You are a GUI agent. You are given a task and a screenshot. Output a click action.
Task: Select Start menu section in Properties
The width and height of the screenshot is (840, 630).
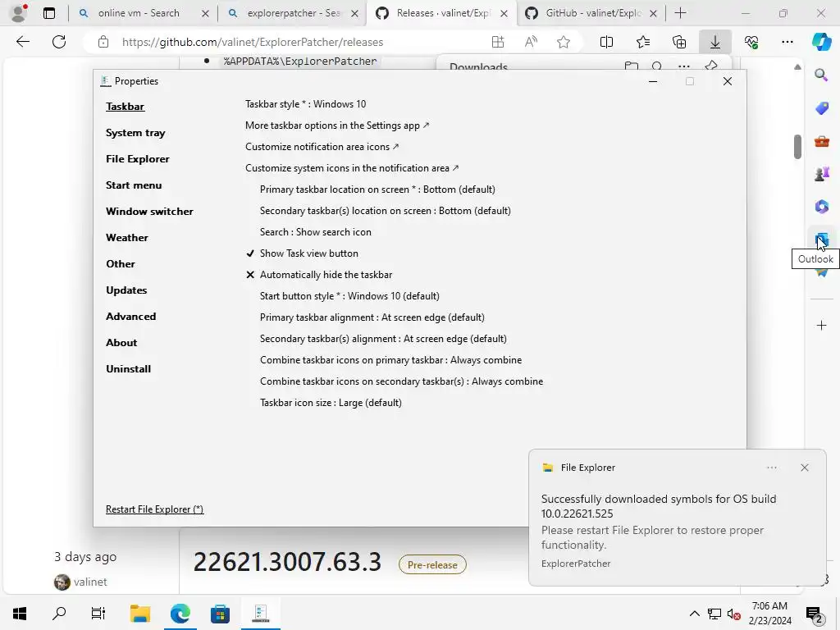[x=134, y=185]
